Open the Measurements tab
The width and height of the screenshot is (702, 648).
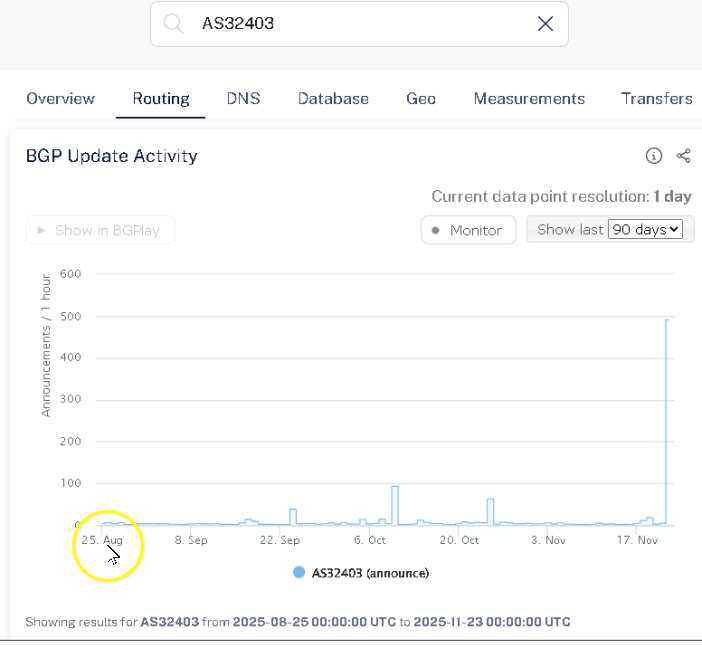point(529,99)
